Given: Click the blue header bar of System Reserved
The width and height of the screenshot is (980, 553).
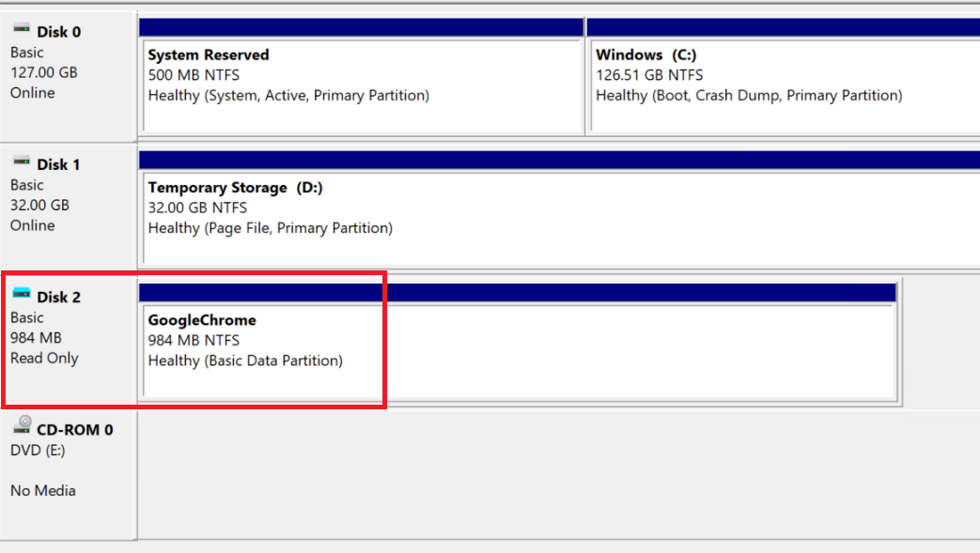Looking at the screenshot, I should click(361, 27).
